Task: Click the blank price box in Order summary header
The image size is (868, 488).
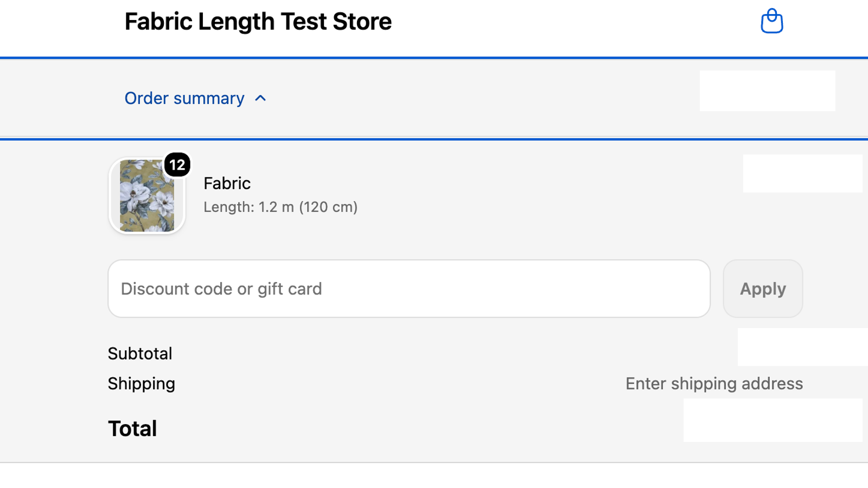Action: [768, 91]
